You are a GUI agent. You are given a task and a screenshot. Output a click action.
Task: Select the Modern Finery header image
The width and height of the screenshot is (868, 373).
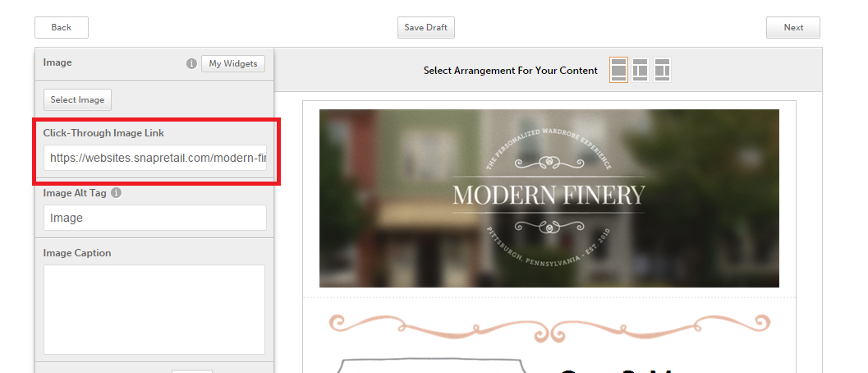coord(549,198)
